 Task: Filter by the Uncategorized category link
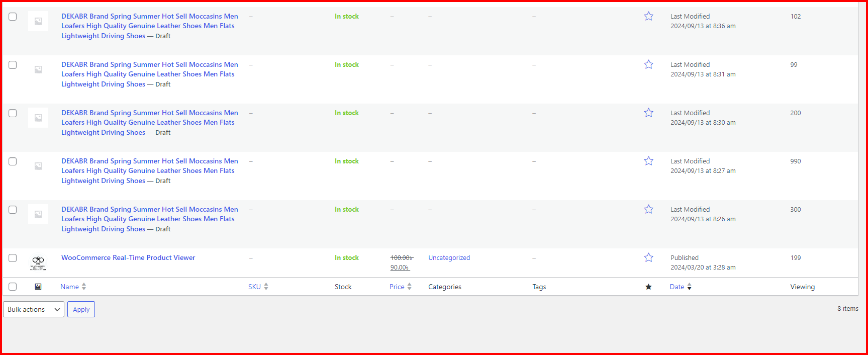(449, 257)
